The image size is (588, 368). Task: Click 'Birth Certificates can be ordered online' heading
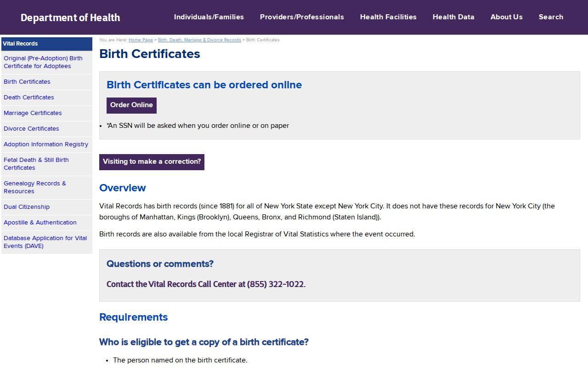pos(204,85)
